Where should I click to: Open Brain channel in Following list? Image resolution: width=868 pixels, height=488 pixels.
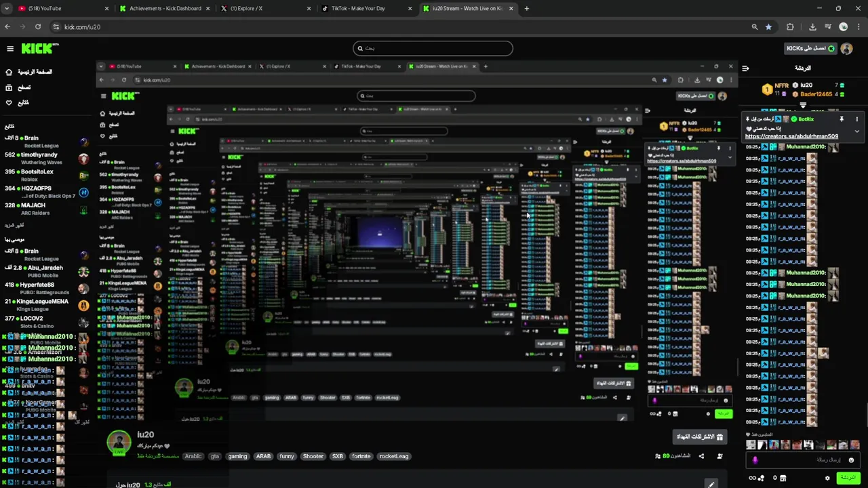[45, 142]
